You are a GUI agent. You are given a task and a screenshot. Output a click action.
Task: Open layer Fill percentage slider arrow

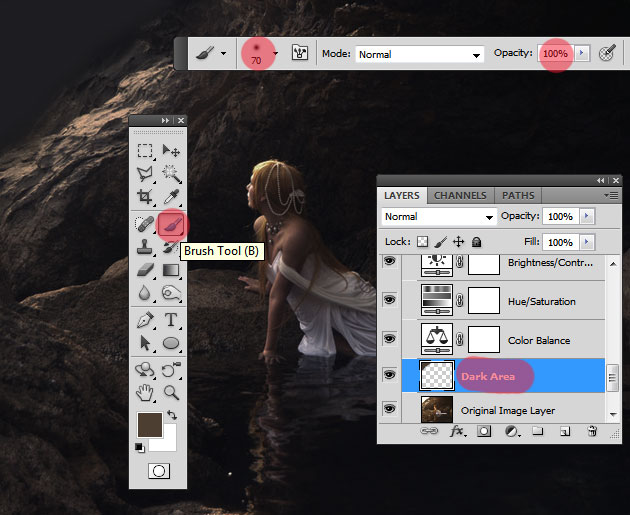(587, 242)
